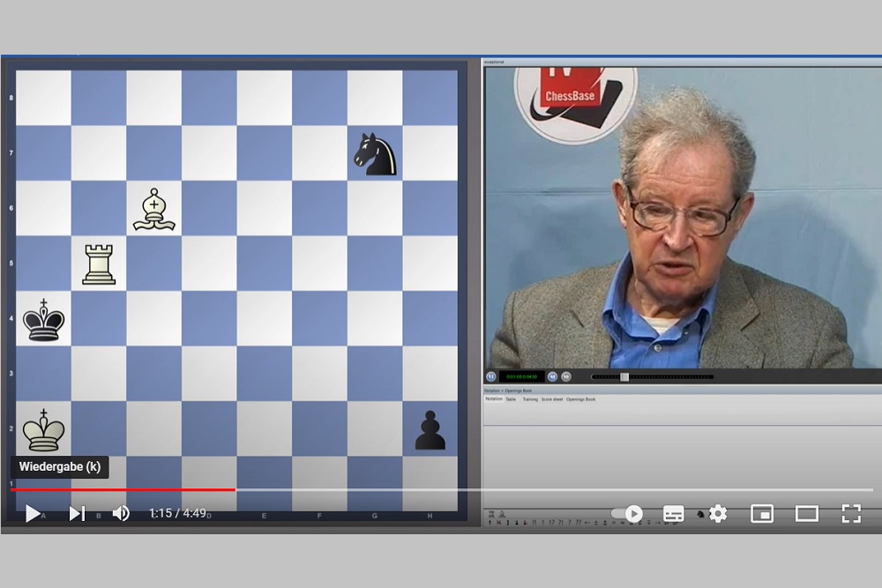Screen dimensions: 882x588
Task: Play the YouTube video
Action: click(x=33, y=513)
